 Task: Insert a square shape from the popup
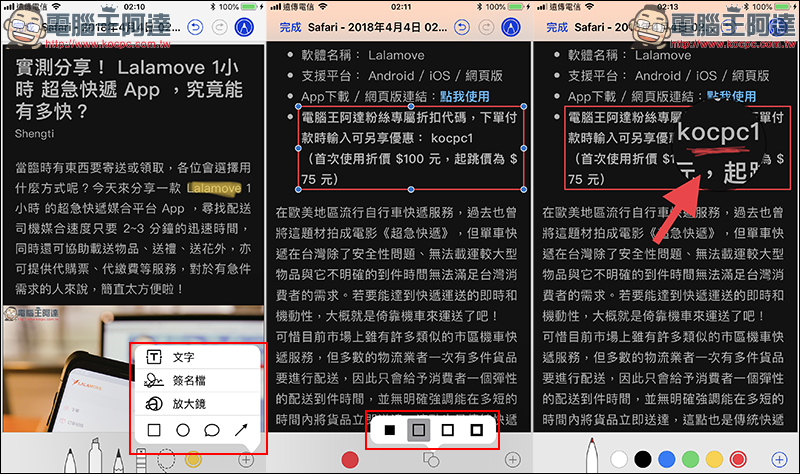click(155, 431)
